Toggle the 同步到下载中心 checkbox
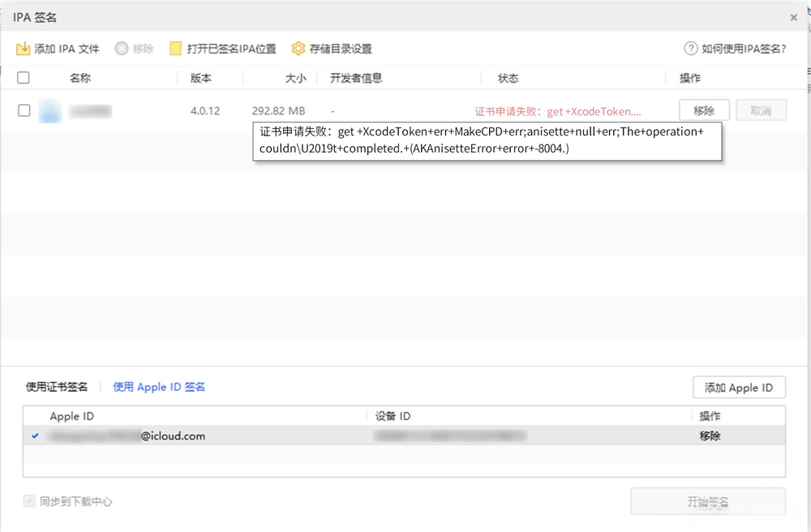811x532 pixels. pyautogui.click(x=29, y=501)
